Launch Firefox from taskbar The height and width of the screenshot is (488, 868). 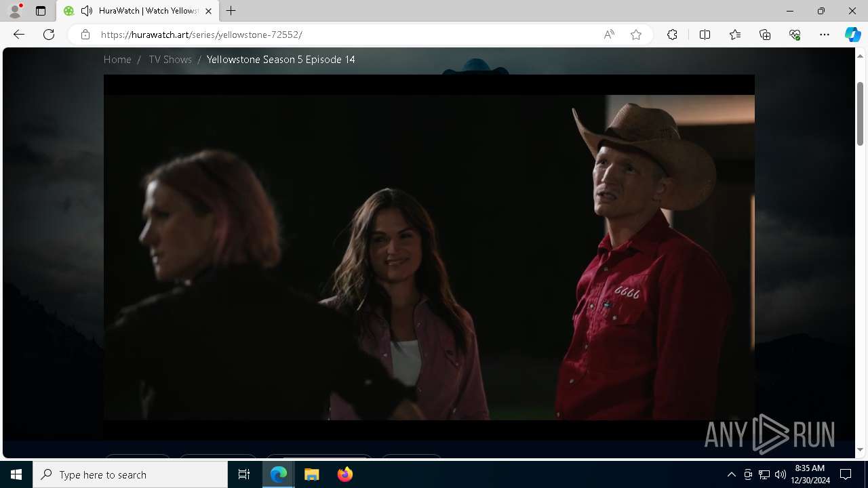point(345,474)
